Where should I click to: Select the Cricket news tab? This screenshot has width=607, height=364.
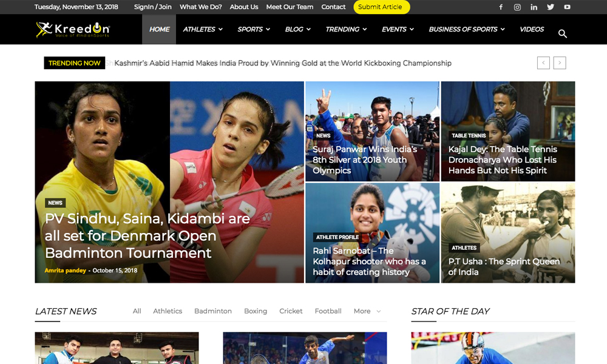[x=291, y=311]
